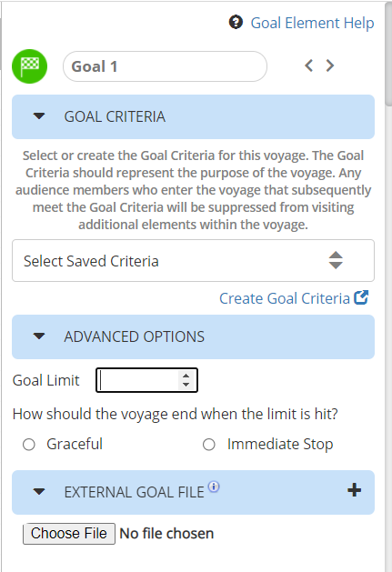The height and width of the screenshot is (572, 392).
Task: Click the plus icon in External Goal File header
Action: (354, 490)
